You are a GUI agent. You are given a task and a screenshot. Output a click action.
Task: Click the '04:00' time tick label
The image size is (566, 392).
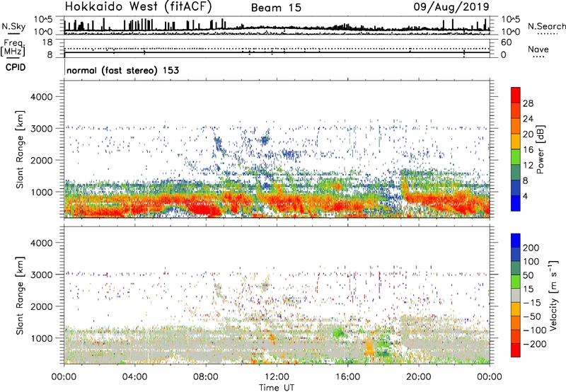134,377
